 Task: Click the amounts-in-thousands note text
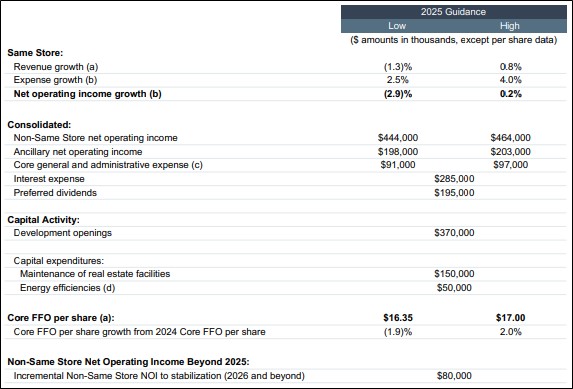[454, 39]
